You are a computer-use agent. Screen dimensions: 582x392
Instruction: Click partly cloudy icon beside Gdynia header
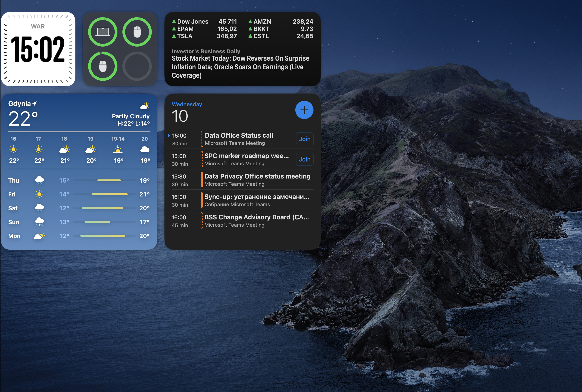[145, 106]
